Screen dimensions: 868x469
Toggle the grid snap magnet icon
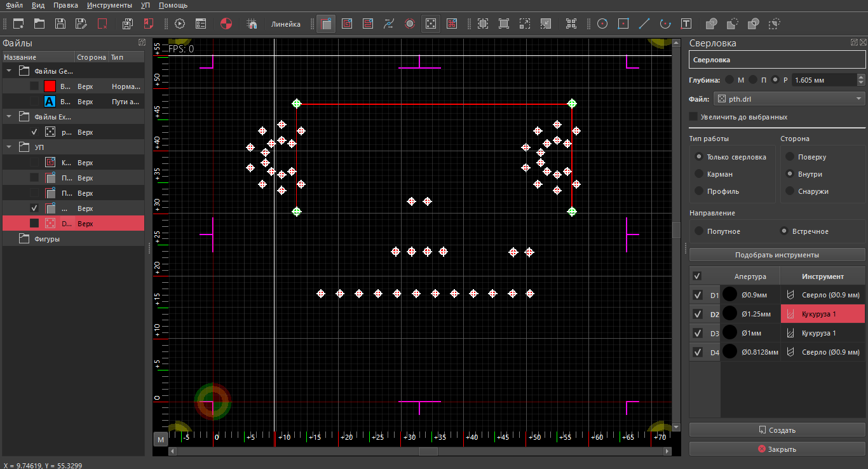[252, 24]
